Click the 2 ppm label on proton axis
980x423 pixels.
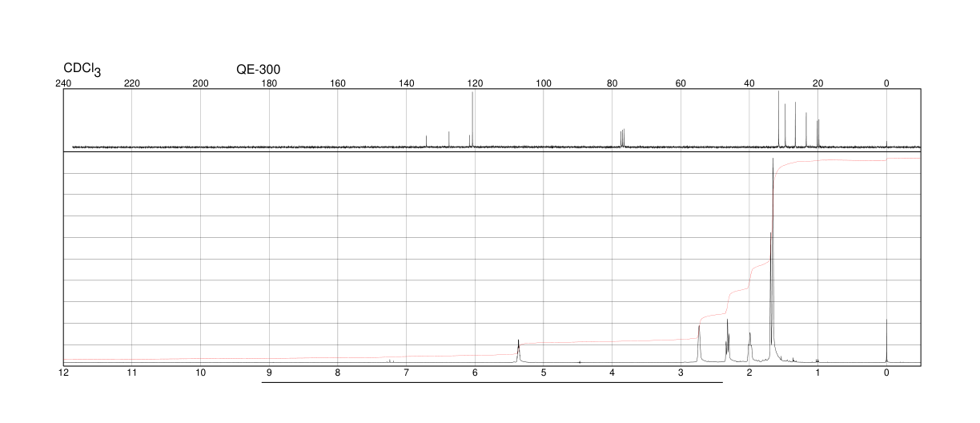(749, 373)
